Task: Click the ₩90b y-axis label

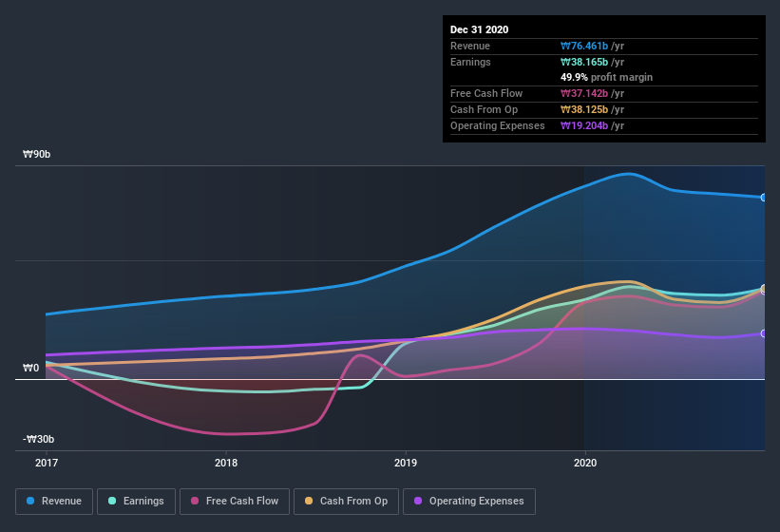Action: [x=36, y=155]
